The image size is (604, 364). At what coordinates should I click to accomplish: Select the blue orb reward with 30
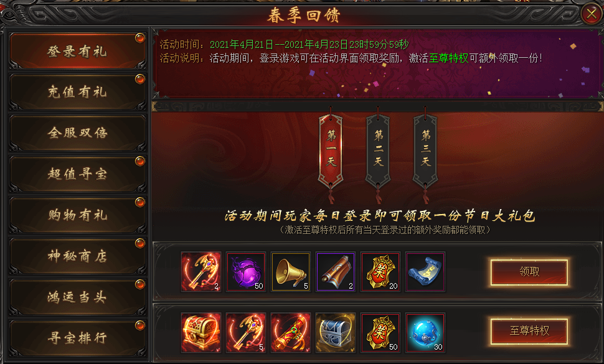click(425, 332)
